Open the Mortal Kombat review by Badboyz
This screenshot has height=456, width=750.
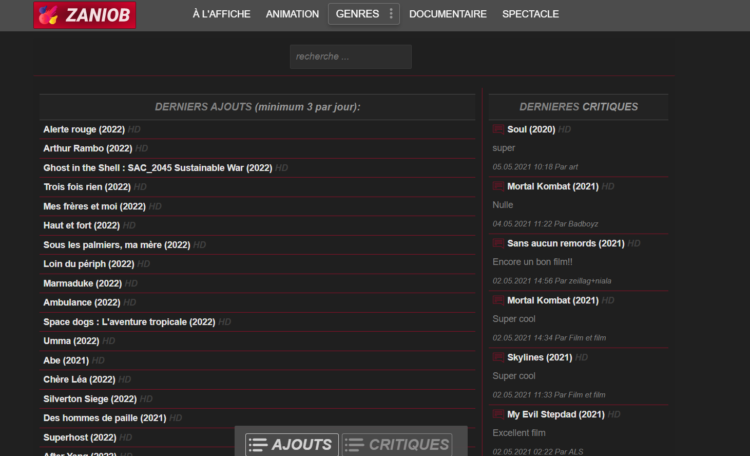pos(552,187)
